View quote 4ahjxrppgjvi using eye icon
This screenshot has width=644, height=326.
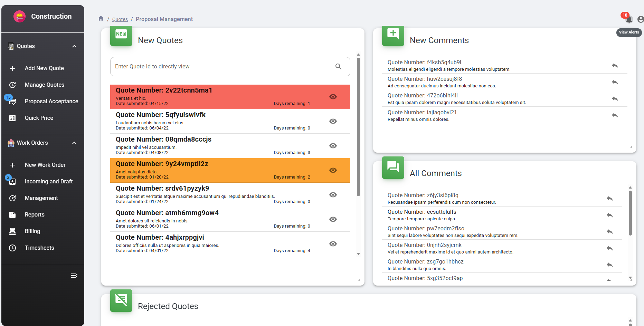(x=333, y=244)
